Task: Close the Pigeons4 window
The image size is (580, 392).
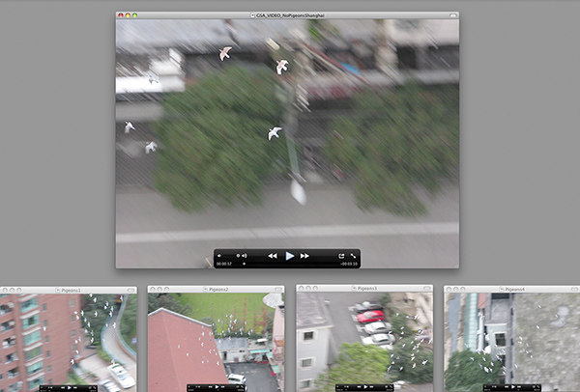Action: pyautogui.click(x=449, y=289)
